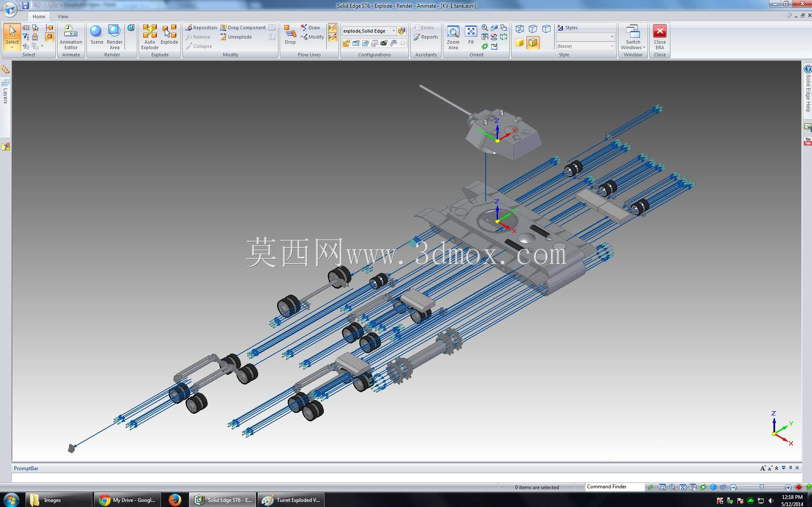Toggle the bottom flow line display button
The image size is (812, 507).
click(333, 37)
